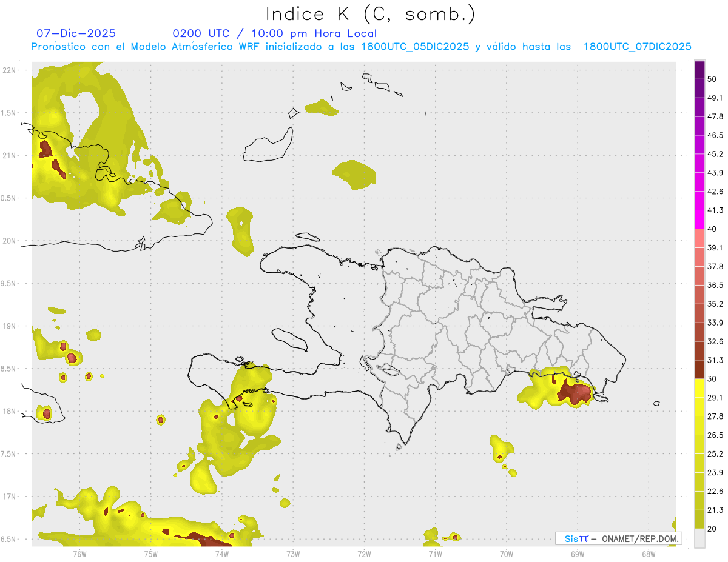This screenshot has height=562, width=728.
Task: Pick the salmon swatch between 39.1 and 40
Action: (699, 238)
